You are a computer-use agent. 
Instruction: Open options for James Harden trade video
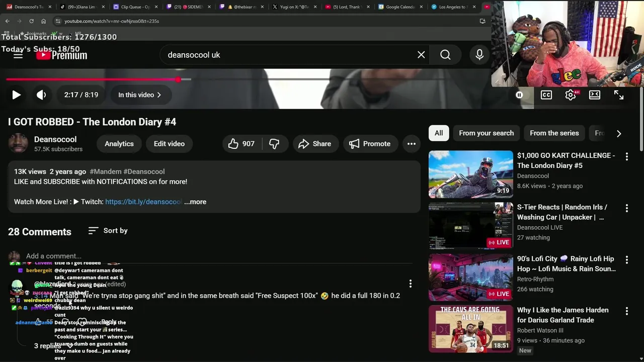tap(627, 311)
